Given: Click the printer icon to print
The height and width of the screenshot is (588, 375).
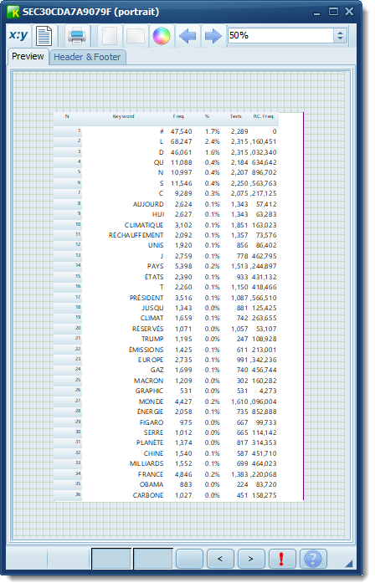Looking at the screenshot, I should pos(77,36).
